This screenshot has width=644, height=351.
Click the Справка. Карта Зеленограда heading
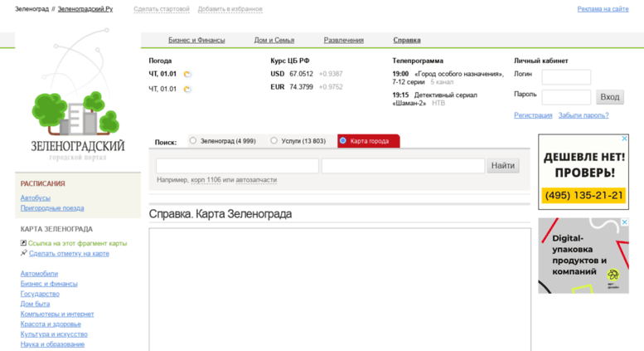tap(220, 214)
